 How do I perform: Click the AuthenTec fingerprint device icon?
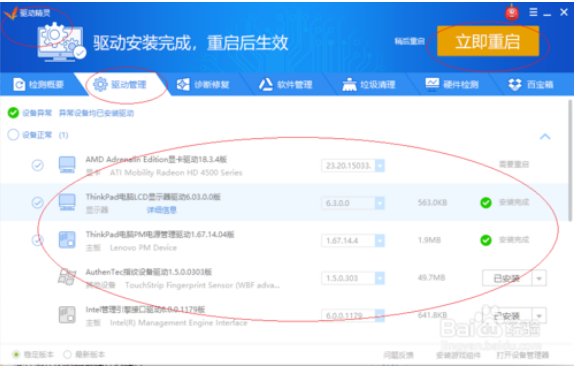(x=67, y=277)
